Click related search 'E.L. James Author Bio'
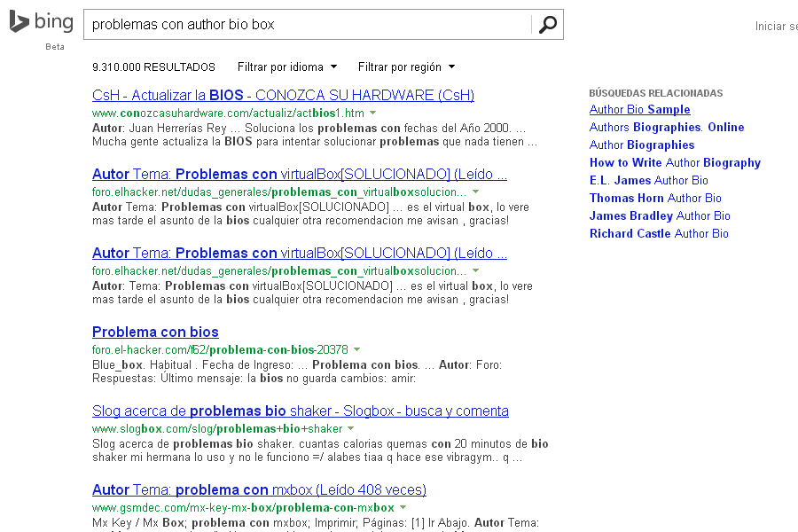This screenshot has width=798, height=532. tap(649, 180)
